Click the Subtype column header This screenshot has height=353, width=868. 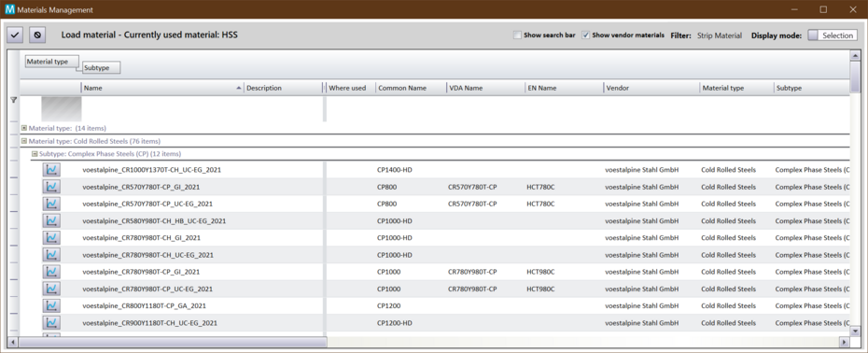(812, 88)
